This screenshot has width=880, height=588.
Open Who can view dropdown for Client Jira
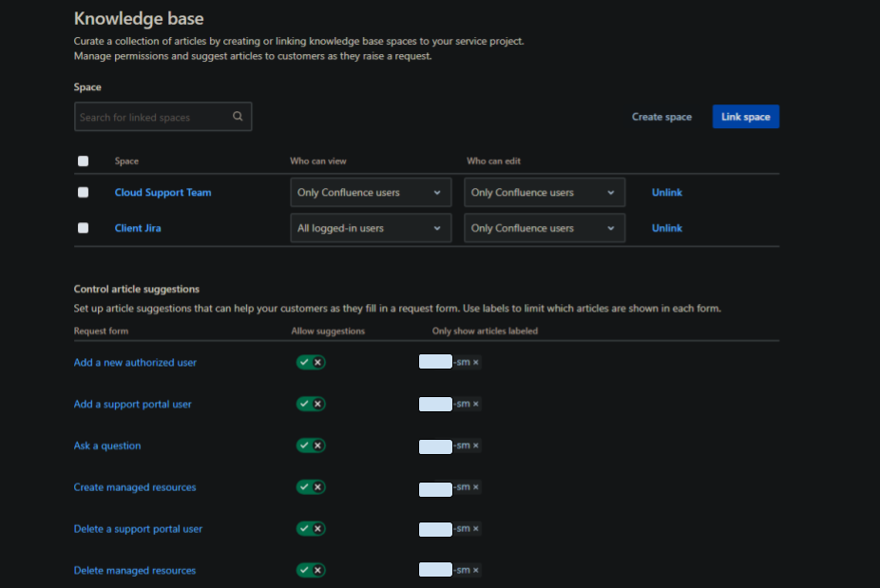click(x=371, y=228)
